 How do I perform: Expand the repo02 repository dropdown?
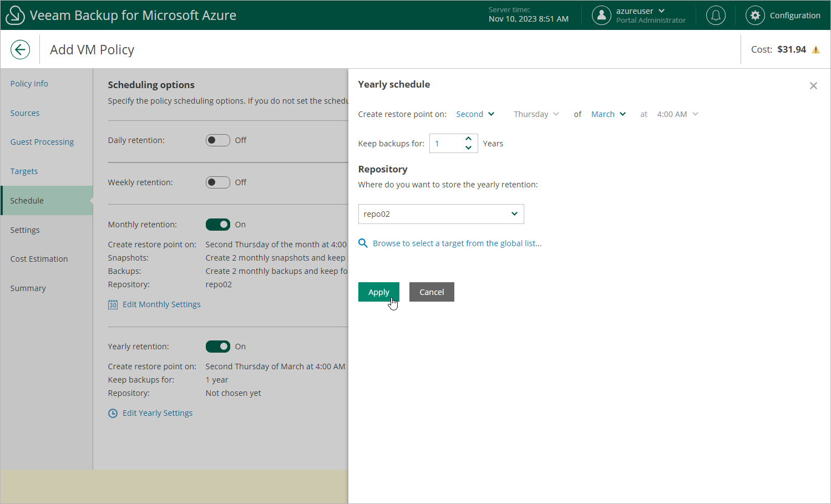tap(441, 214)
